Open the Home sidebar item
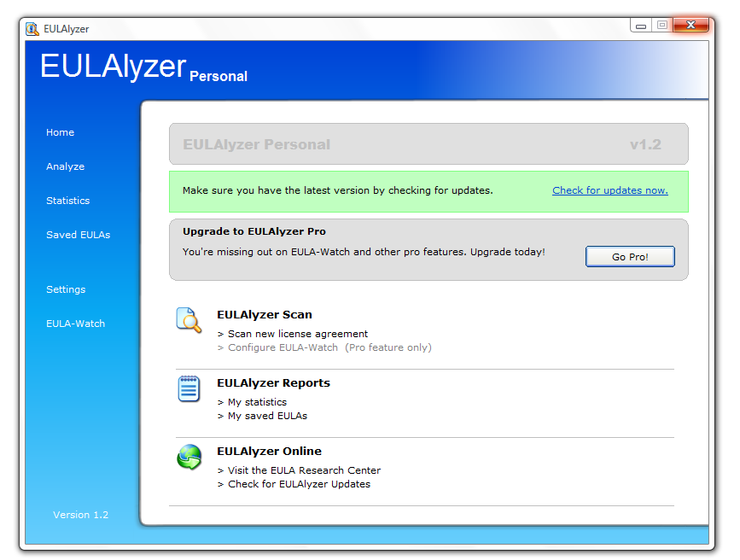 click(x=60, y=132)
